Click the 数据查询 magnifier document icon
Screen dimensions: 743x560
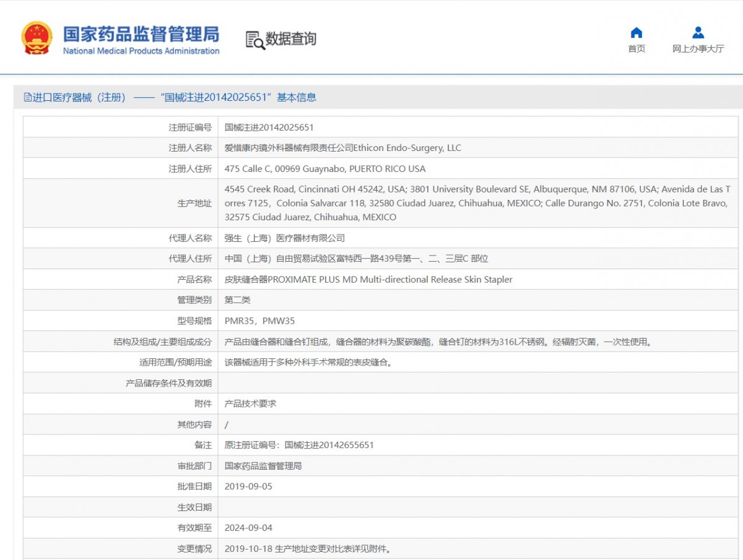[254, 40]
